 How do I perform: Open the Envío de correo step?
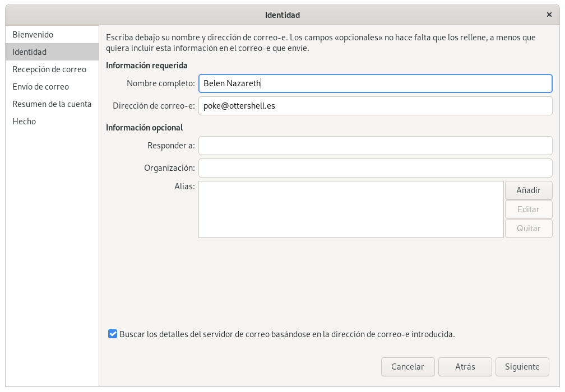(41, 87)
